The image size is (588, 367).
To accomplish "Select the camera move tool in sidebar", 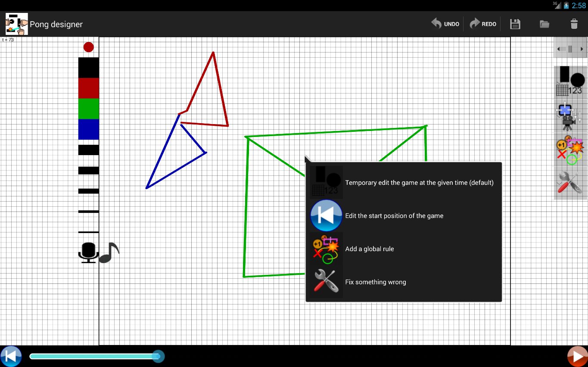I will point(570,115).
